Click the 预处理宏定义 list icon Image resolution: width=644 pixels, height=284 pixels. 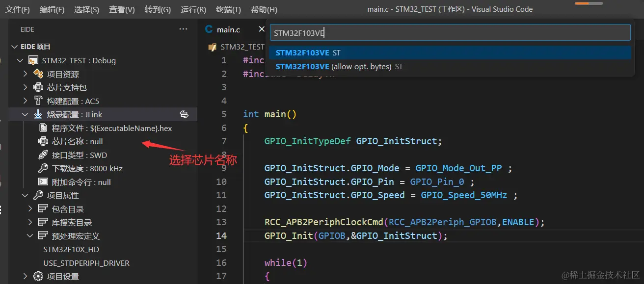43,236
